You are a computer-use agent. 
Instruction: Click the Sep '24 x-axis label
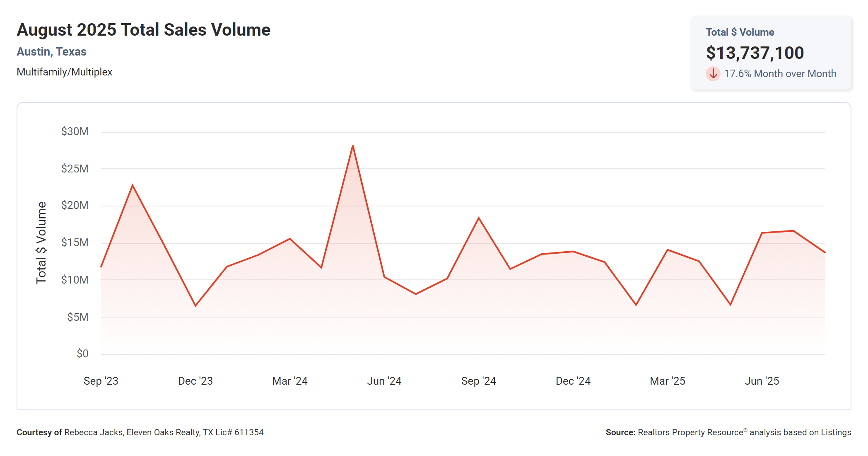pos(478,381)
